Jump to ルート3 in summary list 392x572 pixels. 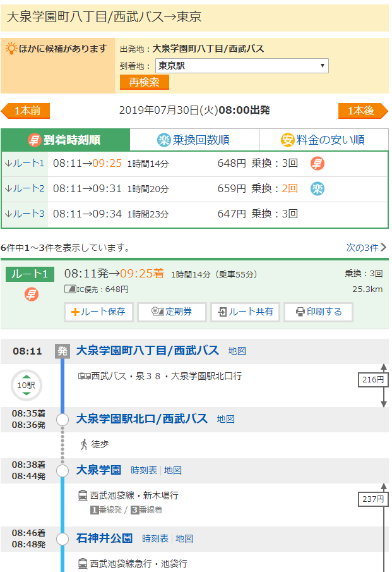[25, 214]
